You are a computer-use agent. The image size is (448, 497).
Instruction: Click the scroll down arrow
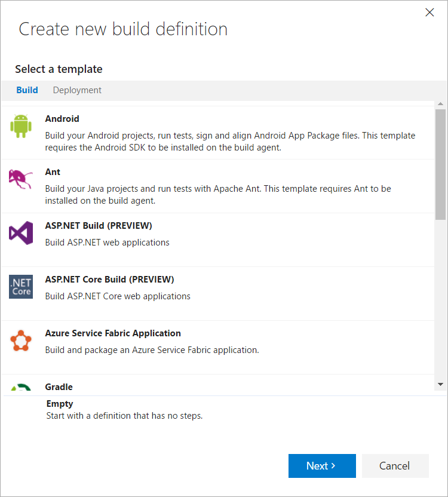point(440,384)
